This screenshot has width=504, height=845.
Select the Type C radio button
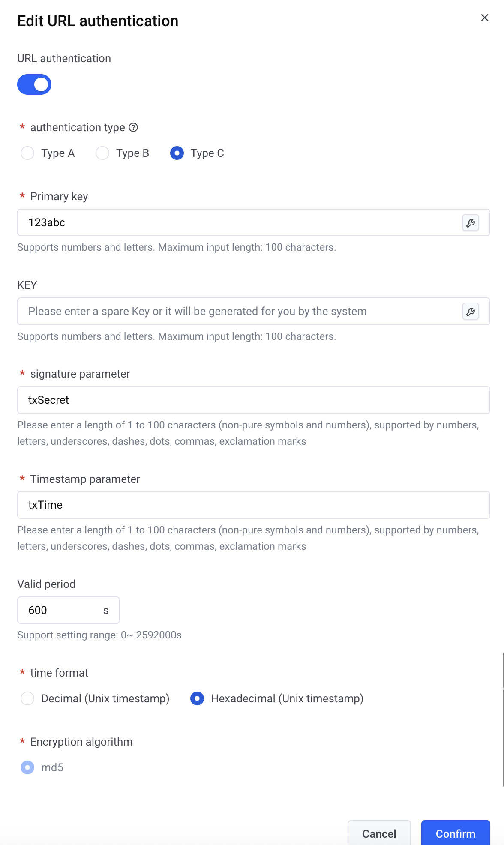point(177,153)
